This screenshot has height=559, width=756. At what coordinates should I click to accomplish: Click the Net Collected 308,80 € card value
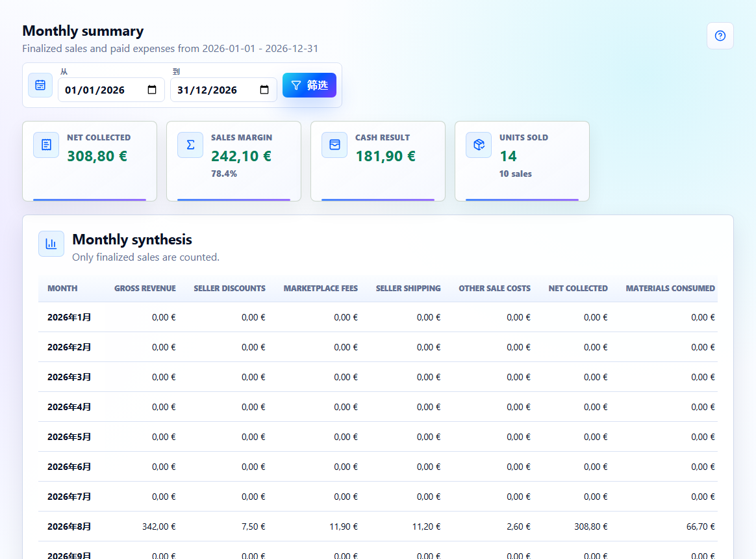97,156
